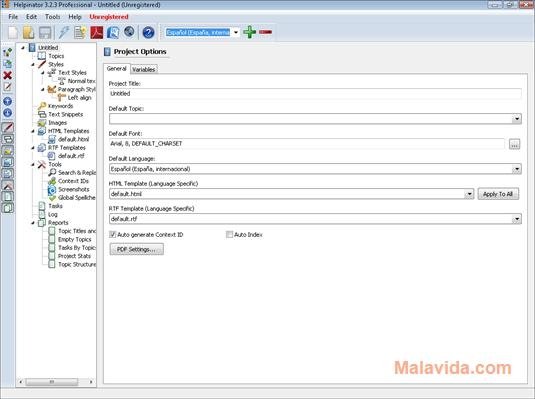Click the bottom sidebar reports pages icon
This screenshot has height=399, width=535.
8,208
